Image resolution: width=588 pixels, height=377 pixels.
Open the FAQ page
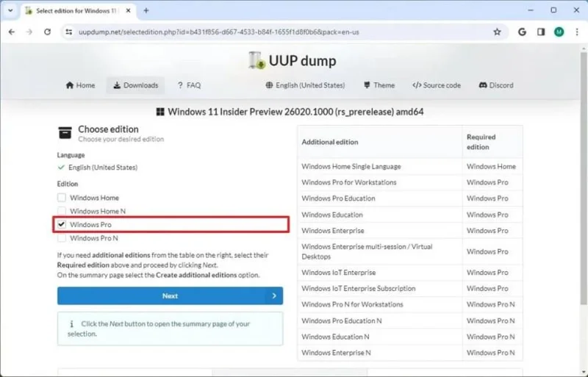[189, 85]
